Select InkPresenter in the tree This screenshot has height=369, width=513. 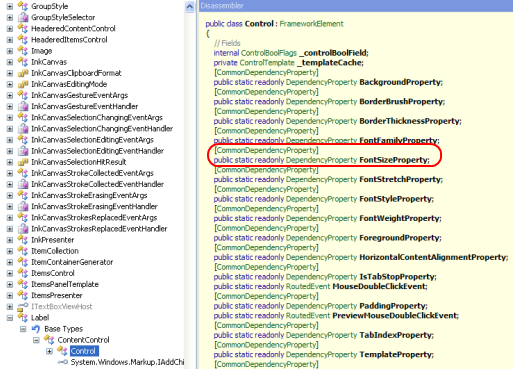pos(52,240)
